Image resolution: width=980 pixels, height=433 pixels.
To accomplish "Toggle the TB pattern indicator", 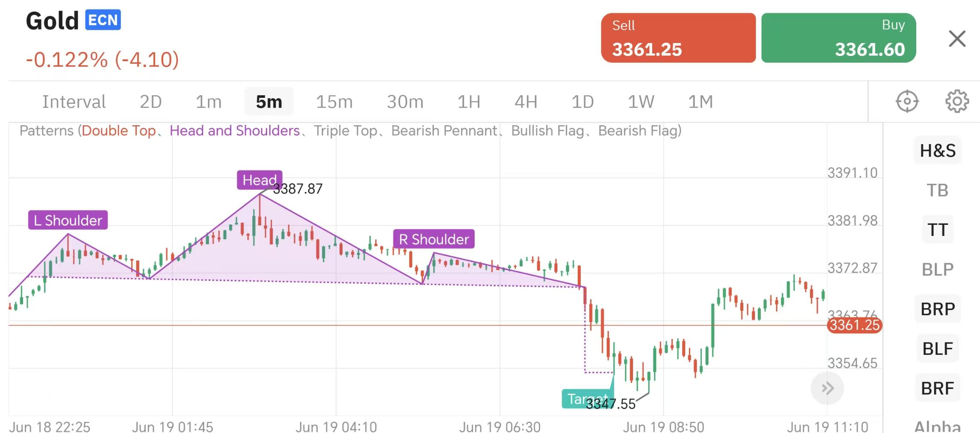I will click(938, 190).
